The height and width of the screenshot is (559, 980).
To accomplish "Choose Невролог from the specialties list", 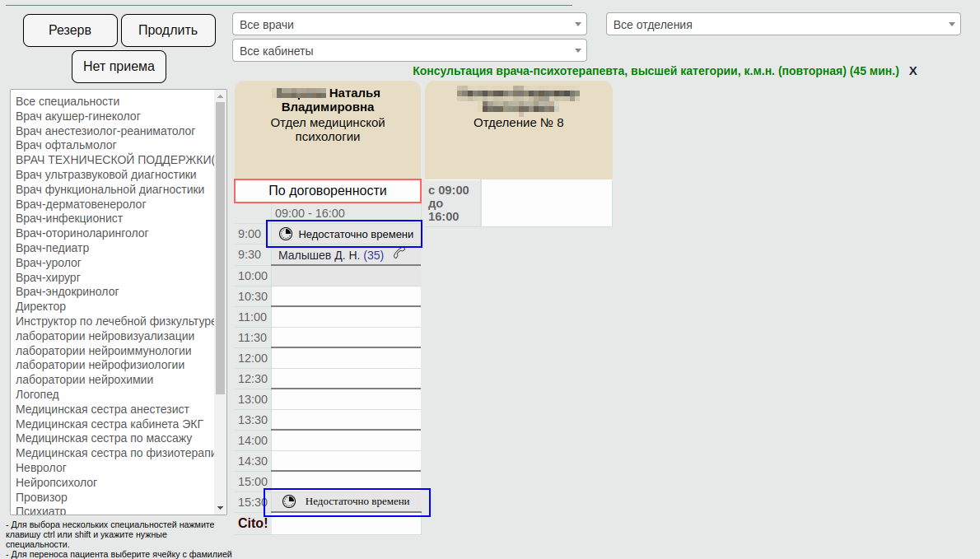I will coord(41,468).
